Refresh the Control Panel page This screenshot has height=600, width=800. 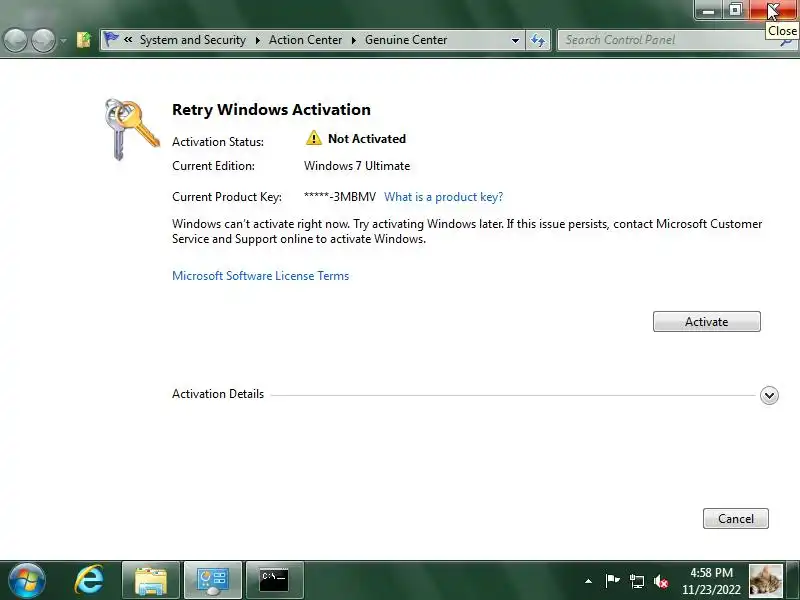(x=538, y=40)
